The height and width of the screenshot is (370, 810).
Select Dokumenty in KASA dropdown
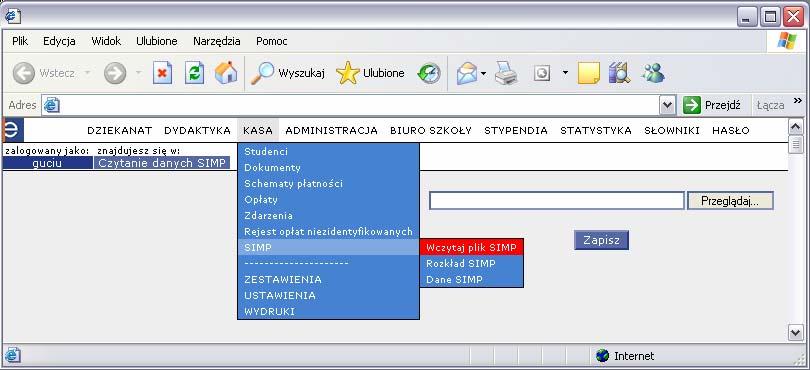(328, 168)
